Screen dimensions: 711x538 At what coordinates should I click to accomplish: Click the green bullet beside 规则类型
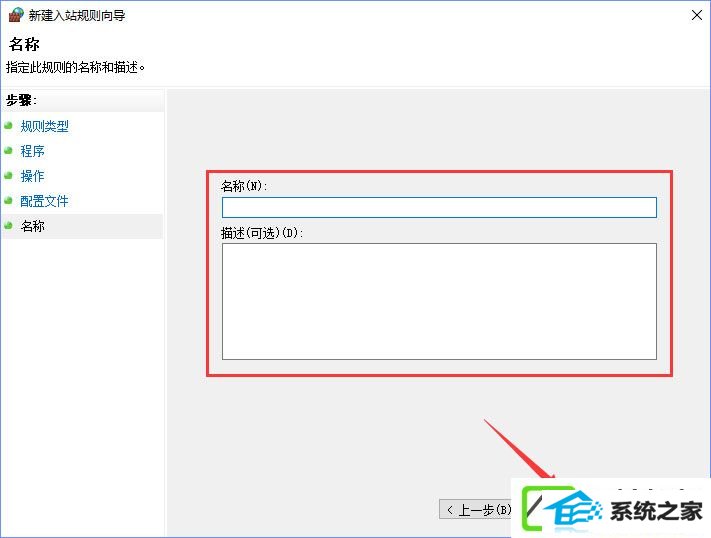(x=8, y=126)
